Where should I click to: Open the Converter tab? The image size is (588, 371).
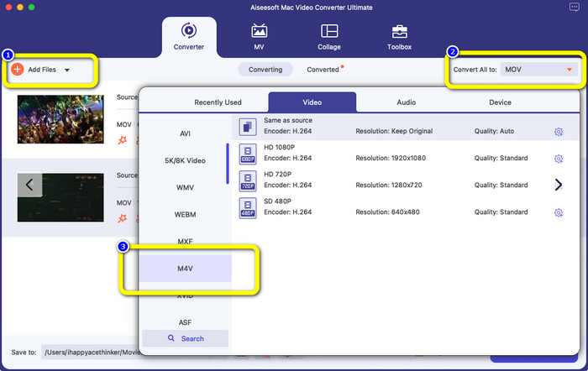(189, 37)
